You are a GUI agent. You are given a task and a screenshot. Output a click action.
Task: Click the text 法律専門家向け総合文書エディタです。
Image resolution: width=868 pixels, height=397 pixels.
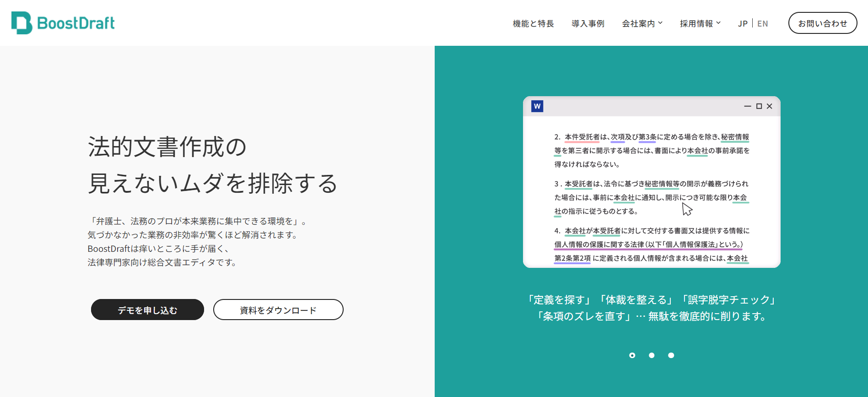[163, 262]
